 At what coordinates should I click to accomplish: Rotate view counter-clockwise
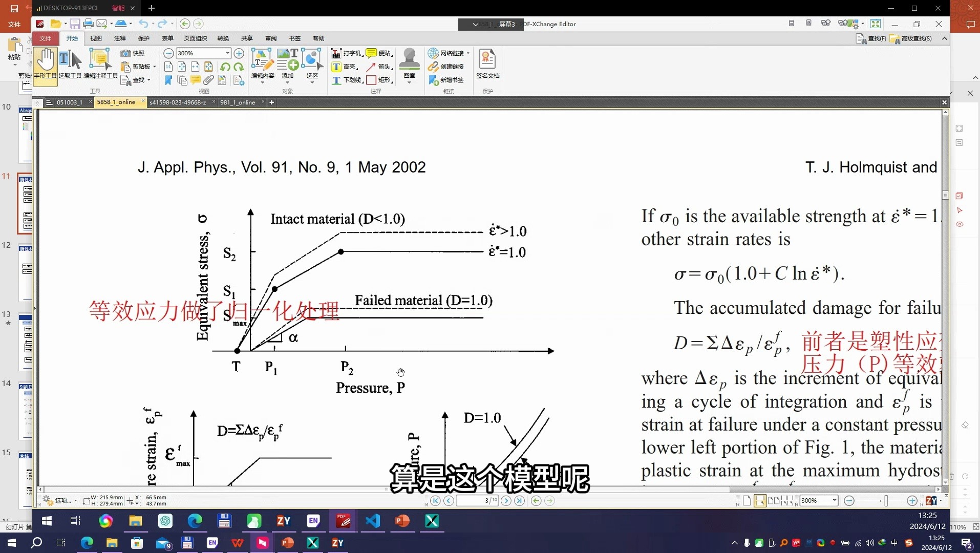coord(225,67)
